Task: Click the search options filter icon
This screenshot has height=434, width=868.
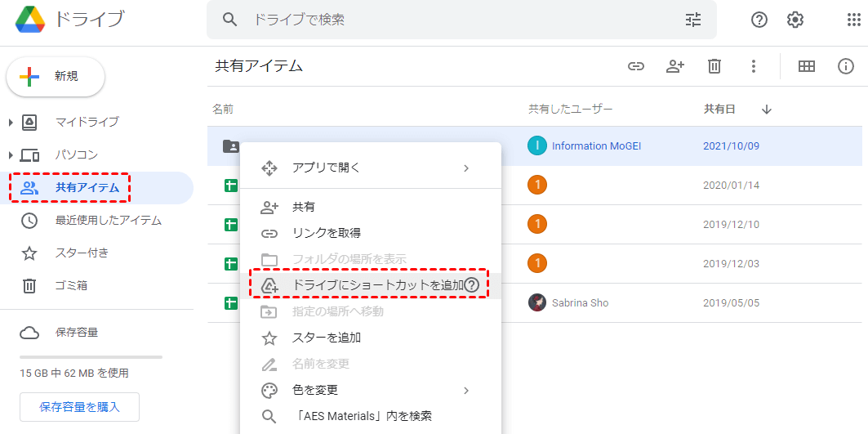Action: pyautogui.click(x=693, y=20)
